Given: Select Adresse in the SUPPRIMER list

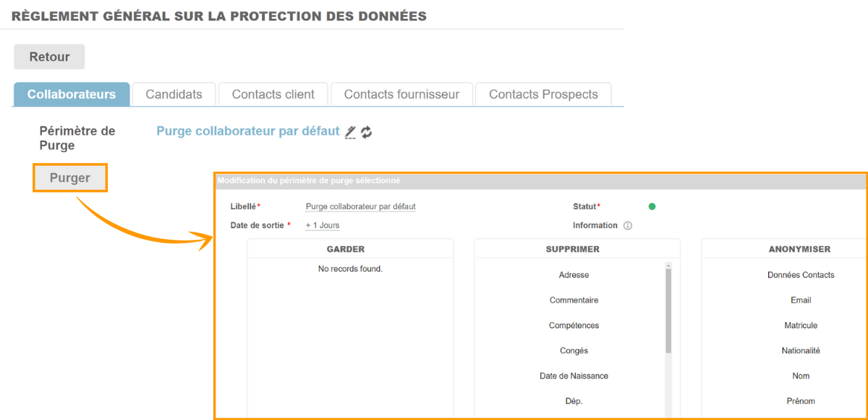Looking at the screenshot, I should click(574, 275).
